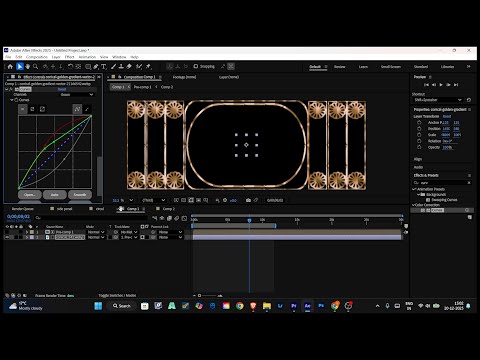Clear the Effects & Presets search field

[x=469, y=183]
